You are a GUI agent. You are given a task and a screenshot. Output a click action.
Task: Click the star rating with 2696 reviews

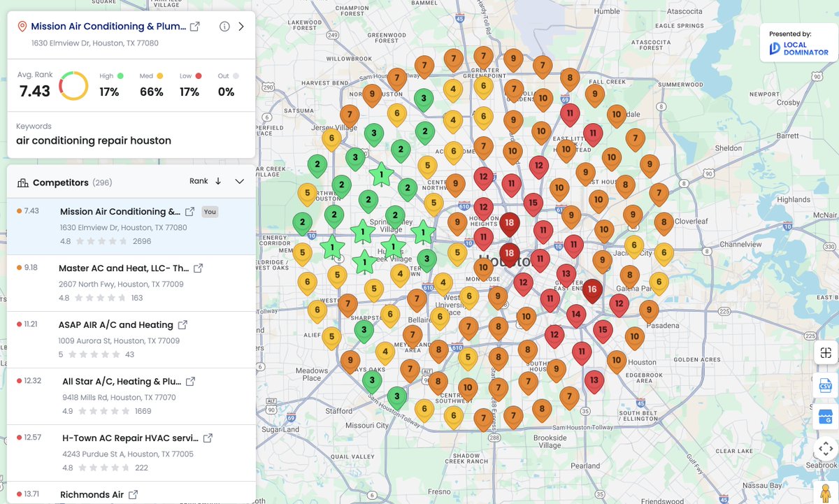click(101, 241)
